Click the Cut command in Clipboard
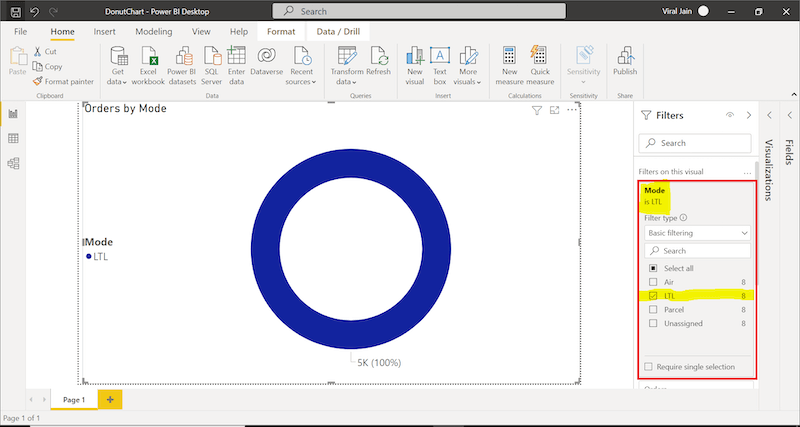The height and width of the screenshot is (427, 800). point(45,52)
